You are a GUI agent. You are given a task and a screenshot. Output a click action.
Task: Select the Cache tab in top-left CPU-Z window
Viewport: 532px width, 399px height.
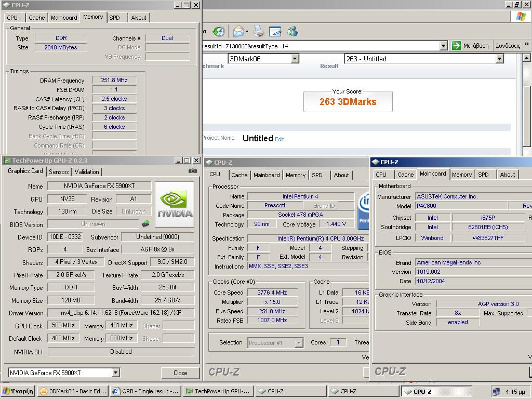[x=37, y=18]
